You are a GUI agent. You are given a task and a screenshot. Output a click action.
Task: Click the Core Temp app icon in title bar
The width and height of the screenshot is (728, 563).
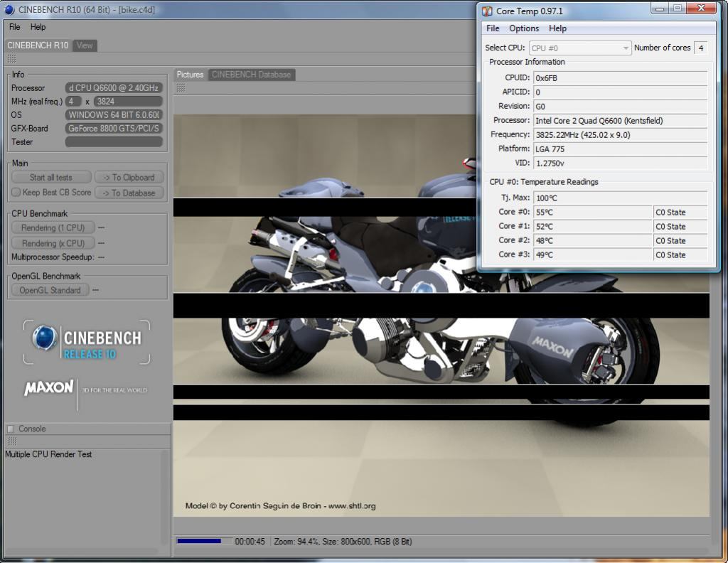(x=487, y=11)
